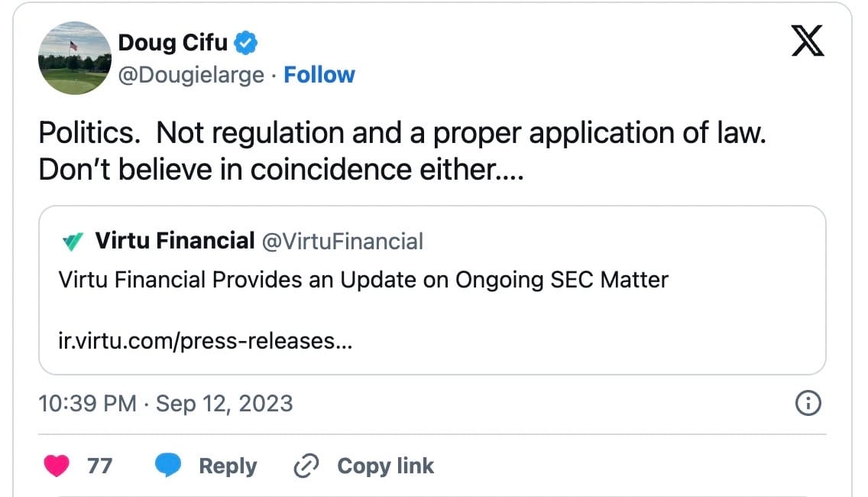The height and width of the screenshot is (497, 868).
Task: Click Doug Cifu's profile picture
Action: coord(74,58)
